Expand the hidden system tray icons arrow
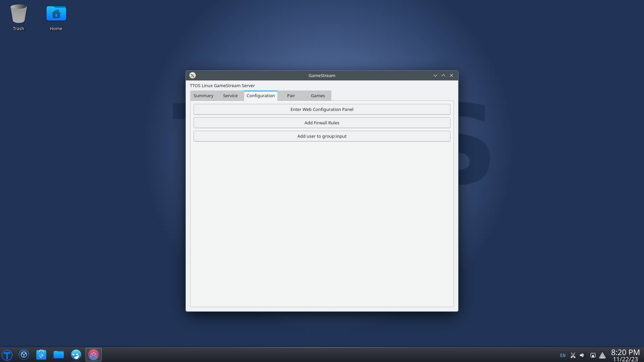The width and height of the screenshot is (644, 362). [x=602, y=355]
